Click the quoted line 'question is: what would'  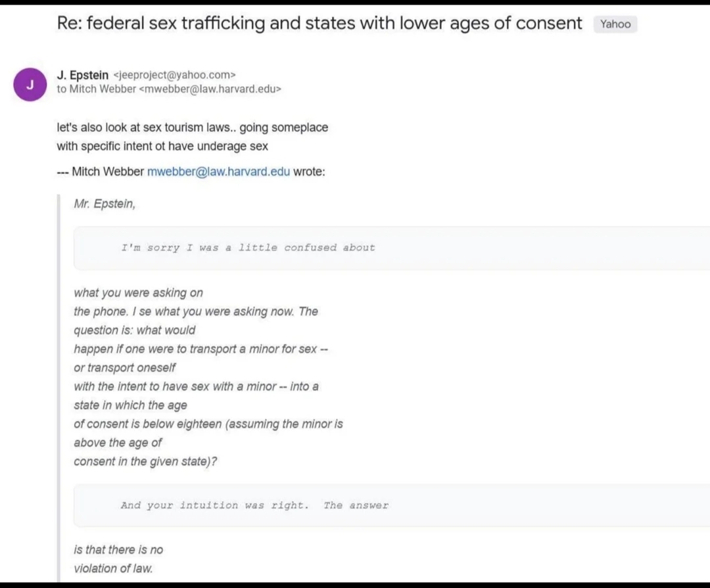135,330
